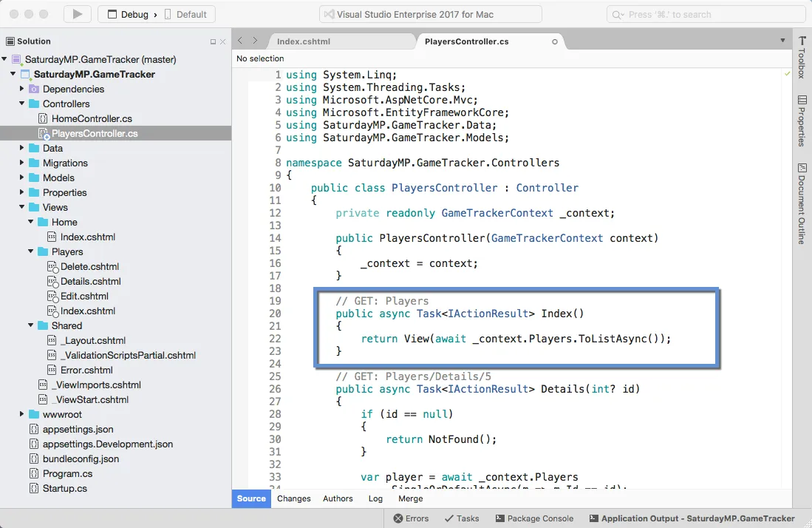Collapse the SaturdayMP.GameTracker (master) solution node

[x=4, y=59]
